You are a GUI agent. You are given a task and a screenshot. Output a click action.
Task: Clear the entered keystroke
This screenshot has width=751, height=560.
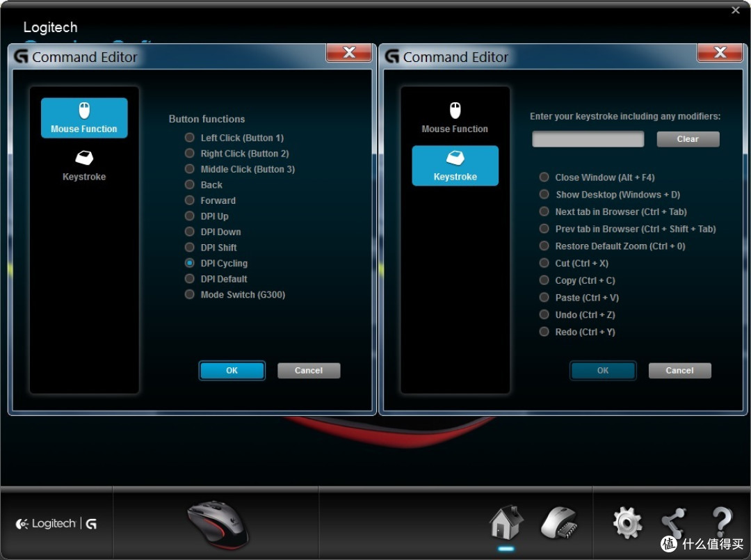(x=688, y=139)
